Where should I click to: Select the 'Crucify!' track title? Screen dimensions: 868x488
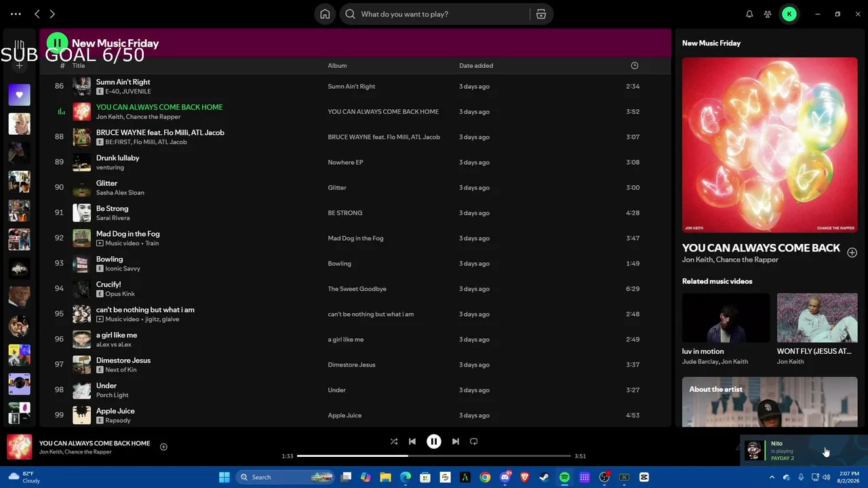click(108, 285)
